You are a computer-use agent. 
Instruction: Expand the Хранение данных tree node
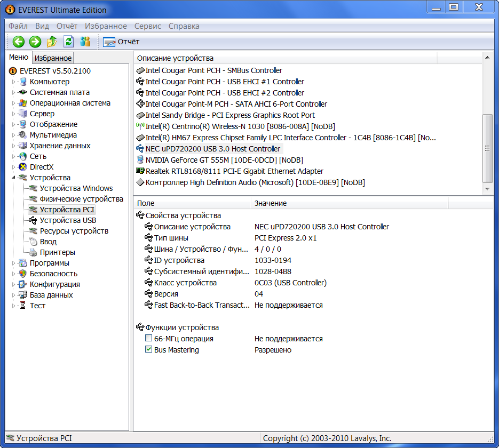[14, 146]
